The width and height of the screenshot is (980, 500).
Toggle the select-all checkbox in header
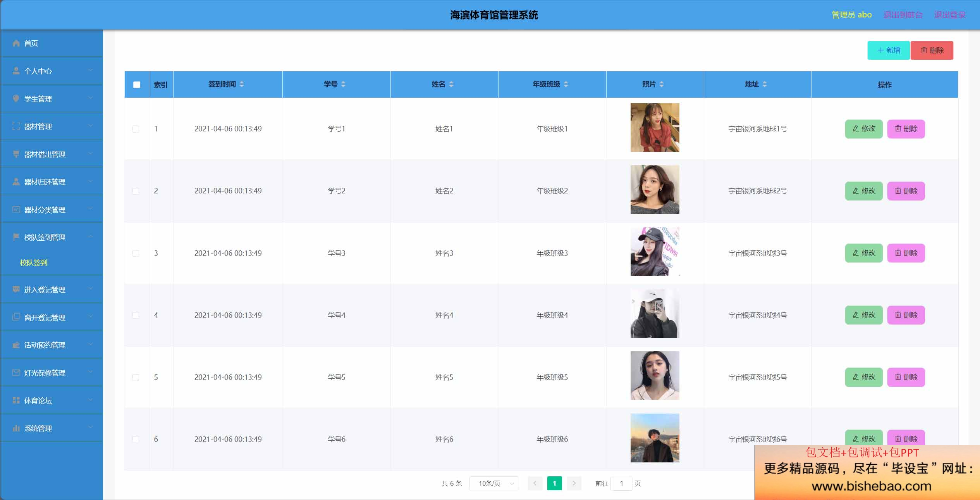click(137, 84)
